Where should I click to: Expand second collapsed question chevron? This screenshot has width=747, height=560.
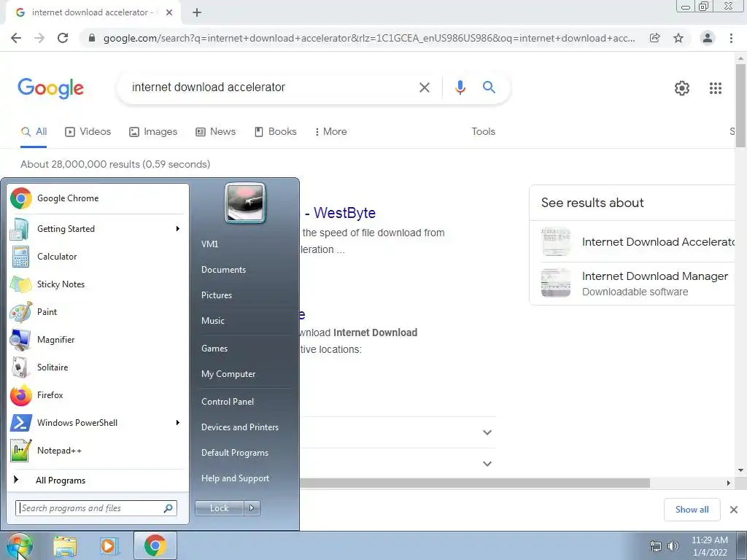(x=487, y=463)
